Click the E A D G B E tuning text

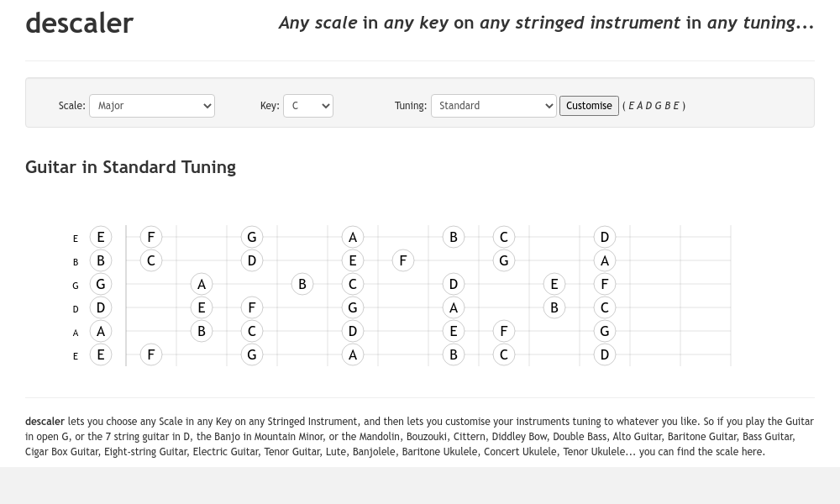tap(654, 106)
